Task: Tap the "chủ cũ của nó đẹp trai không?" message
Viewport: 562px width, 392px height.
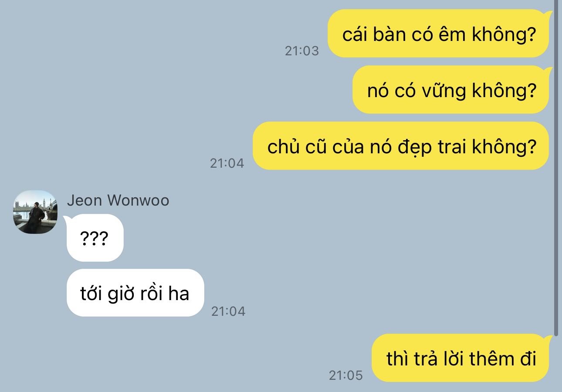Action: (402, 146)
